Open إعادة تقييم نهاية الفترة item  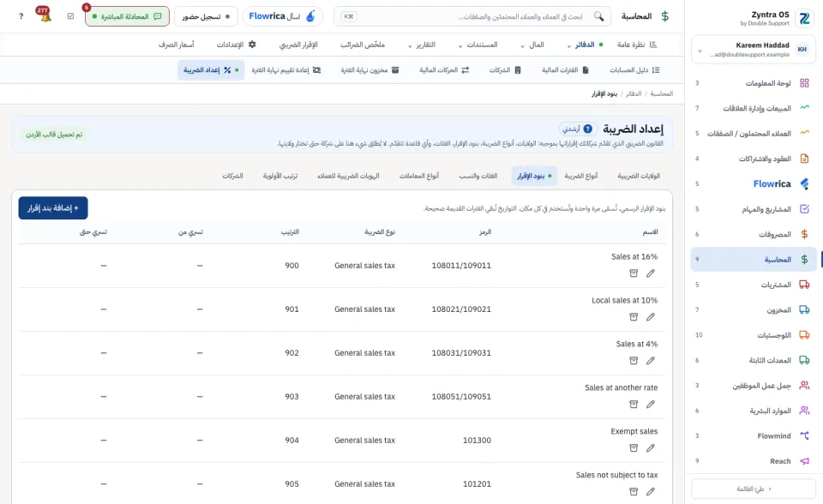tap(286, 69)
